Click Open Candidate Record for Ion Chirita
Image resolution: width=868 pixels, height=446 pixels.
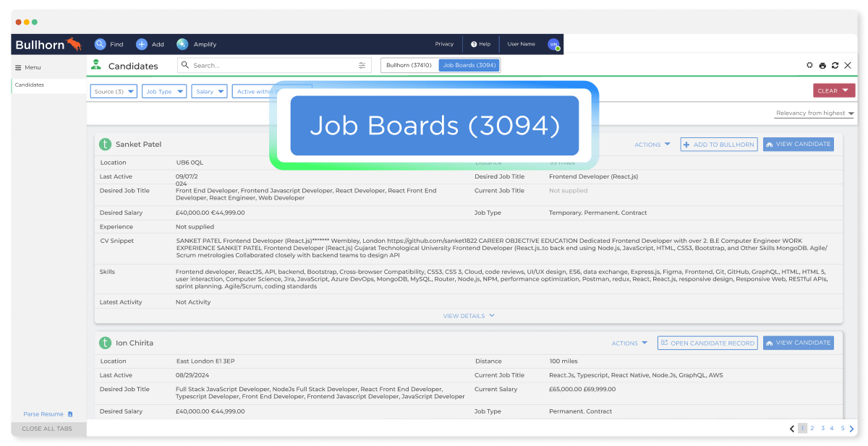[707, 343]
